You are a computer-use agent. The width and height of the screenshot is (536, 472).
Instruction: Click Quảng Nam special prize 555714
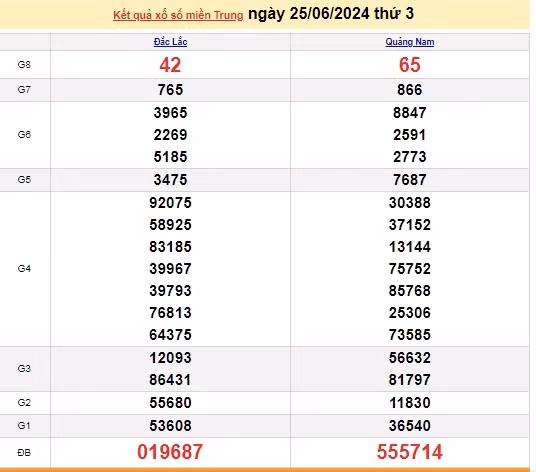click(x=410, y=452)
